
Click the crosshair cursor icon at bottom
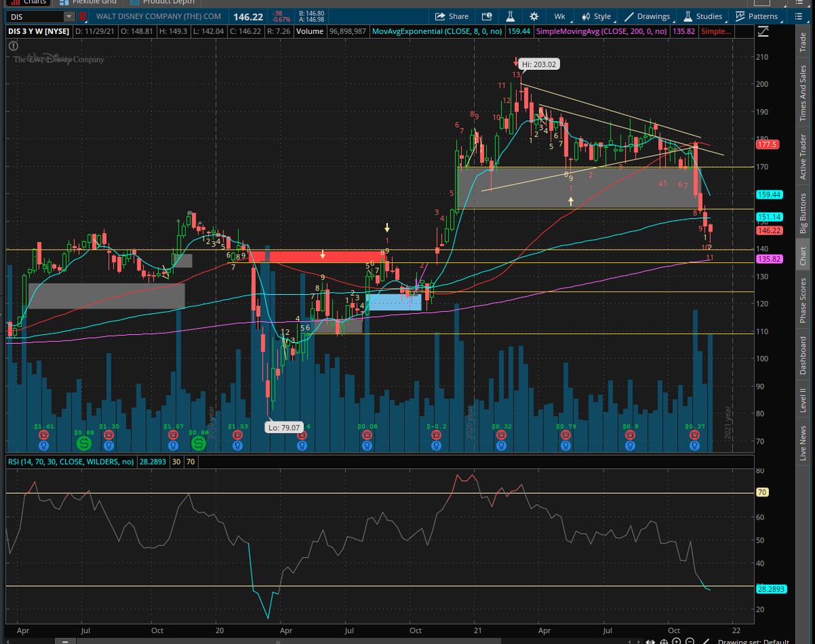click(664, 640)
